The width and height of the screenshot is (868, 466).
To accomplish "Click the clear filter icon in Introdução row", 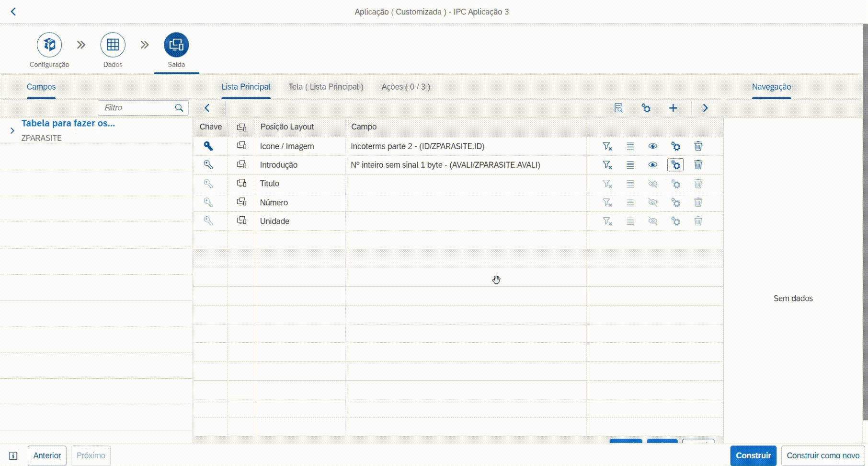I will click(607, 165).
